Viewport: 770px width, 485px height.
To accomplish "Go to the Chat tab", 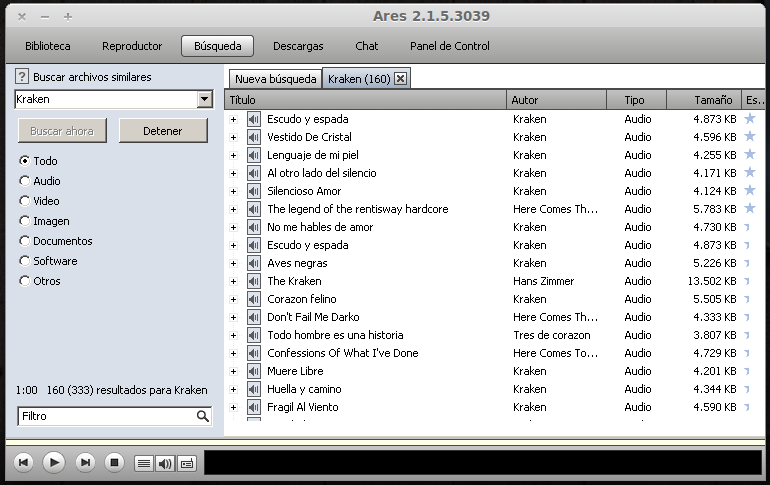I will coord(367,46).
